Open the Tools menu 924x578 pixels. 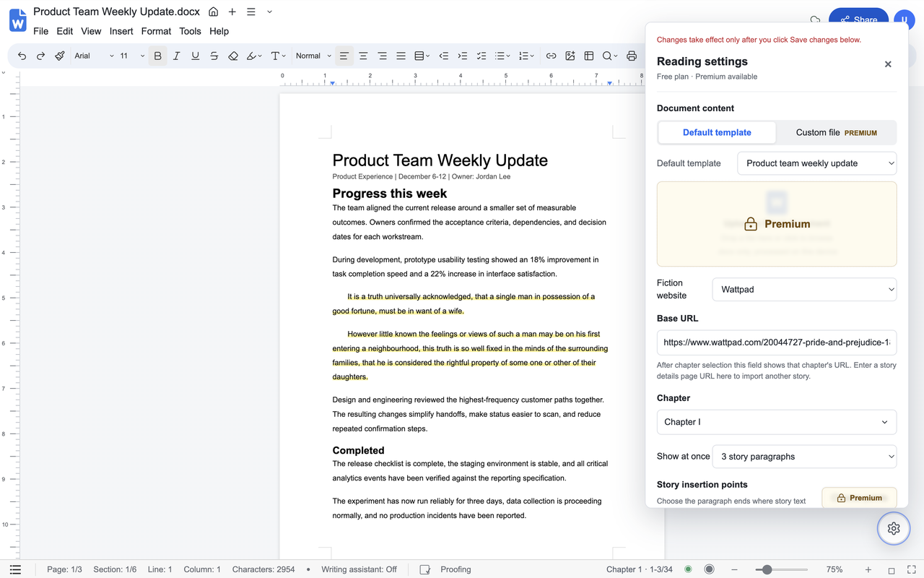[x=190, y=31]
